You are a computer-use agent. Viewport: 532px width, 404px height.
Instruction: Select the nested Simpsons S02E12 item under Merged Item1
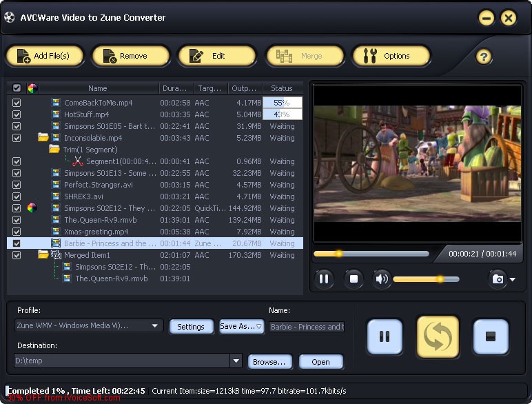tap(155, 267)
